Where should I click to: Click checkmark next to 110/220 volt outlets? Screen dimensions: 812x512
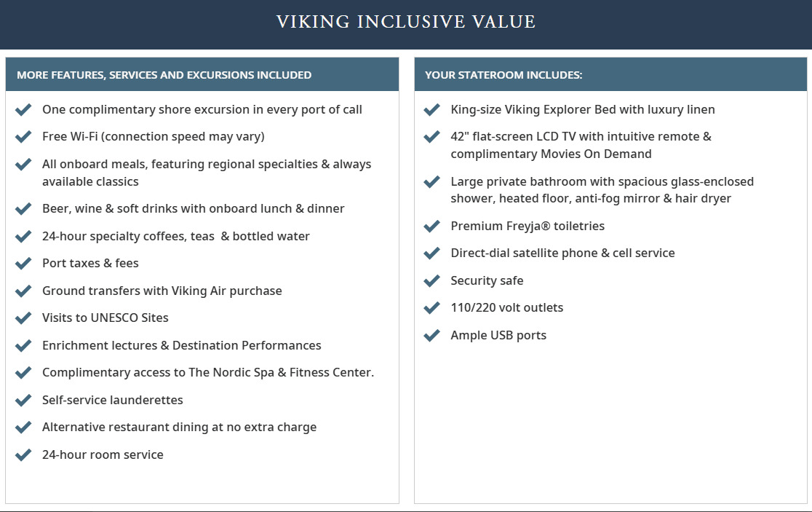(432, 307)
